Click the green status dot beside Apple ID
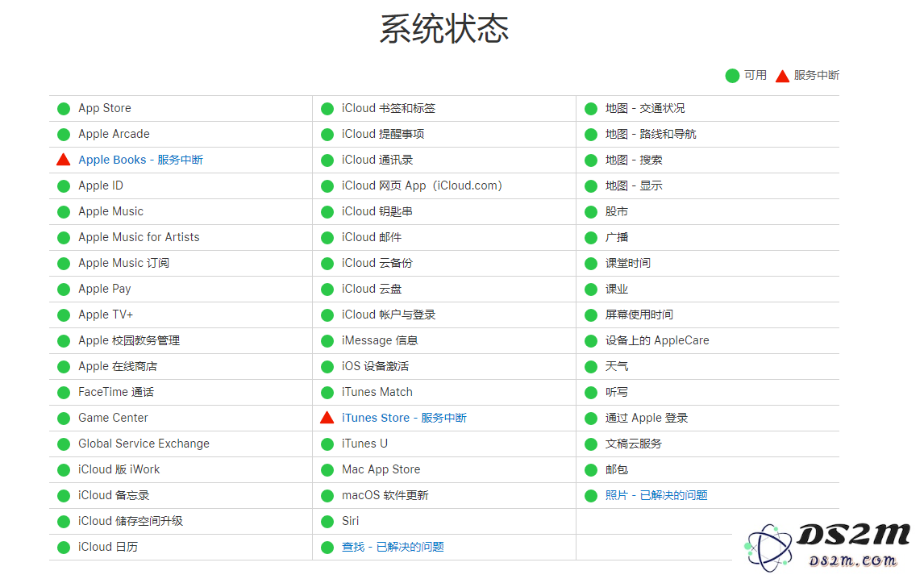The height and width of the screenshot is (575, 924). (x=64, y=186)
